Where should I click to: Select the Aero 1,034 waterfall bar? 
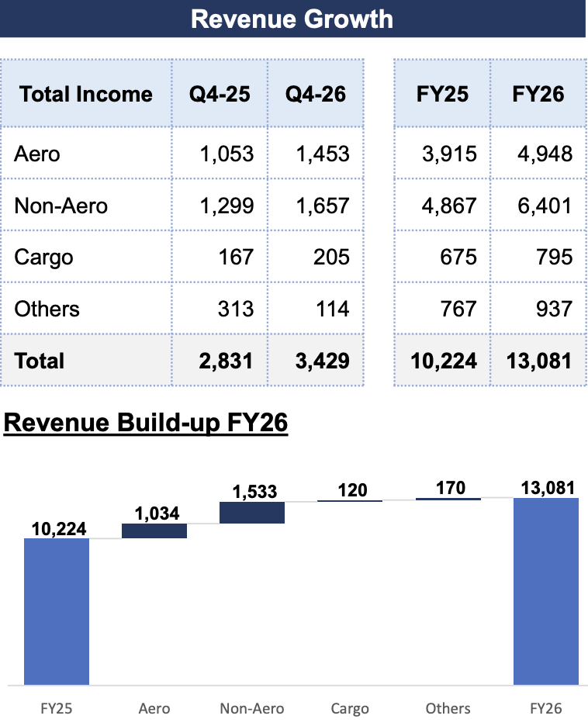click(154, 531)
